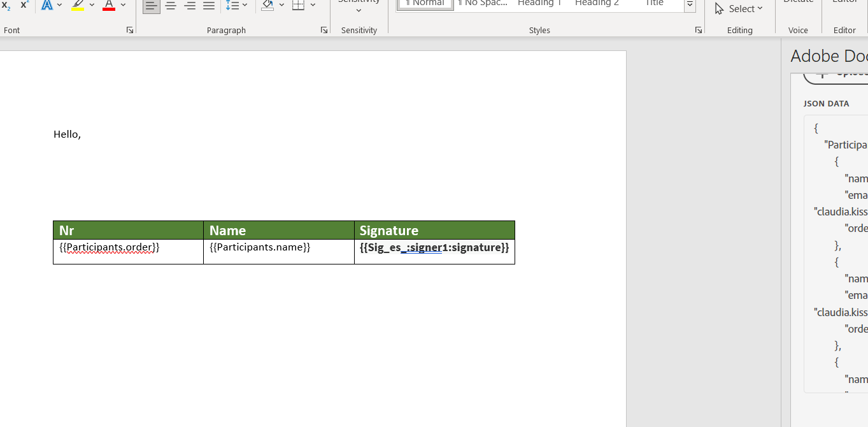Apply superscript formatting
Screen dimensions: 868x427
[x=24, y=5]
